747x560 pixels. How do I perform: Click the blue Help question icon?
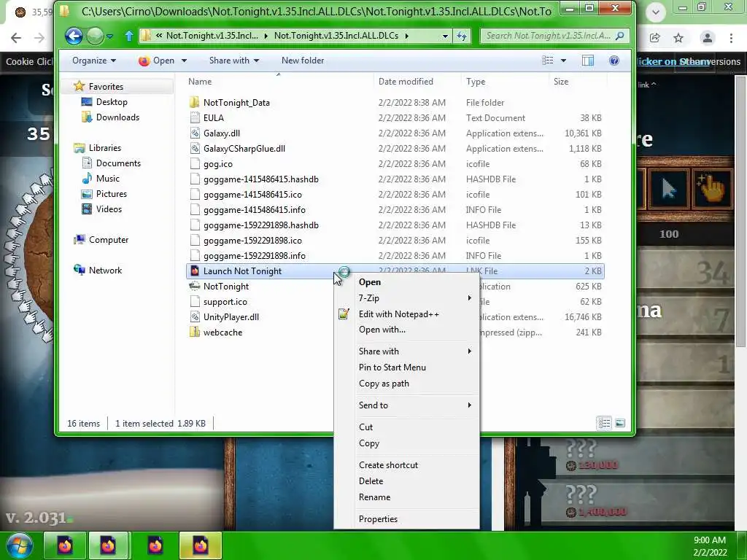pos(614,61)
